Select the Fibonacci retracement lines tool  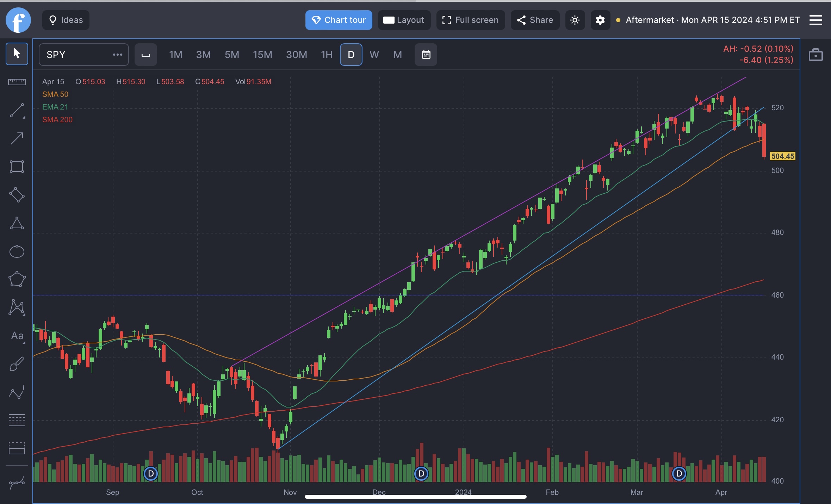click(x=17, y=420)
